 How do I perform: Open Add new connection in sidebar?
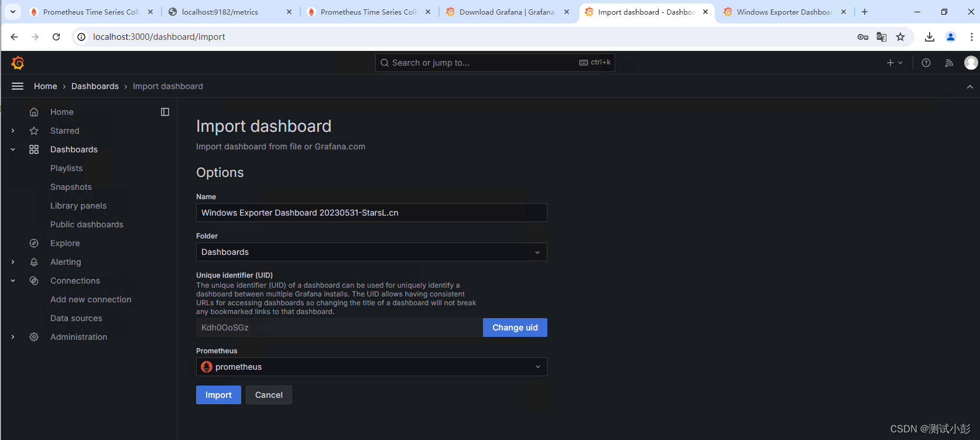91,299
